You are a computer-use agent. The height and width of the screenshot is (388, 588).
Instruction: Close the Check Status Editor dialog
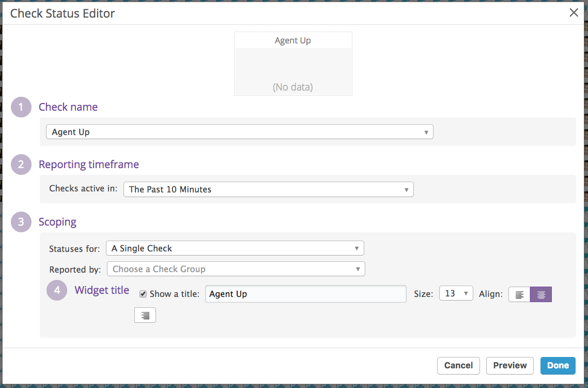[574, 13]
